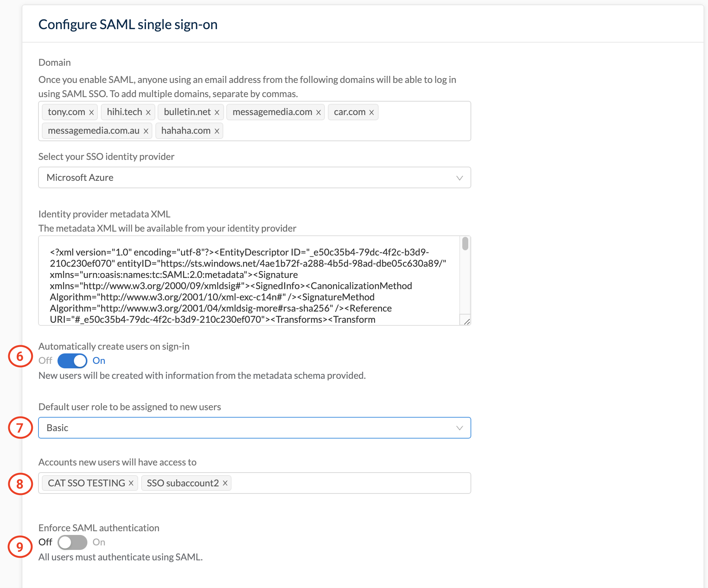Remove the bulletin.net domain tag
Screen dimensions: 708x588
(218, 112)
